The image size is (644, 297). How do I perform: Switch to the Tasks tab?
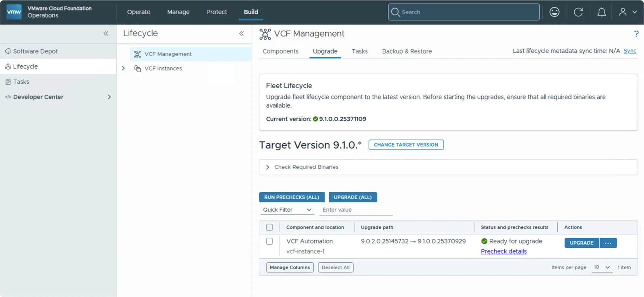click(360, 51)
